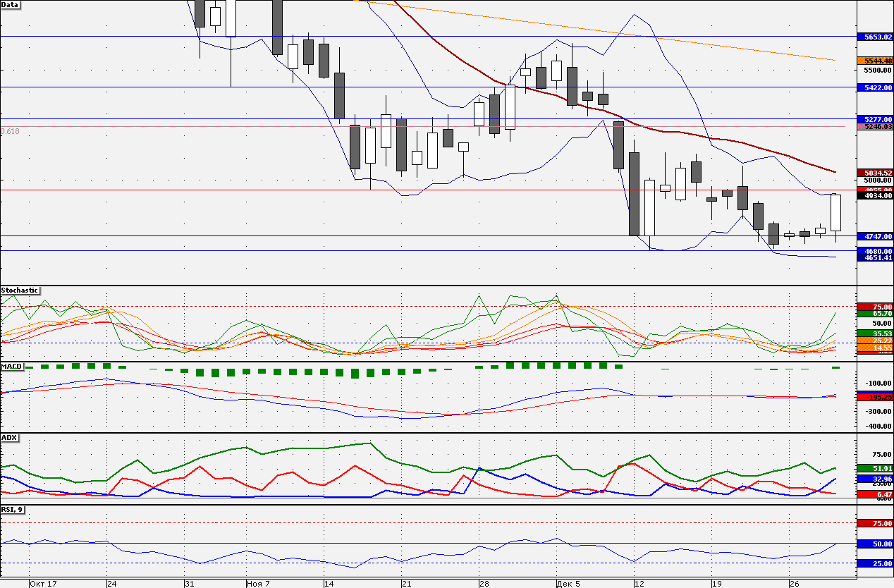Click the Ноя 7 date on the time axis
This screenshot has height=588, width=894.
tap(259, 584)
